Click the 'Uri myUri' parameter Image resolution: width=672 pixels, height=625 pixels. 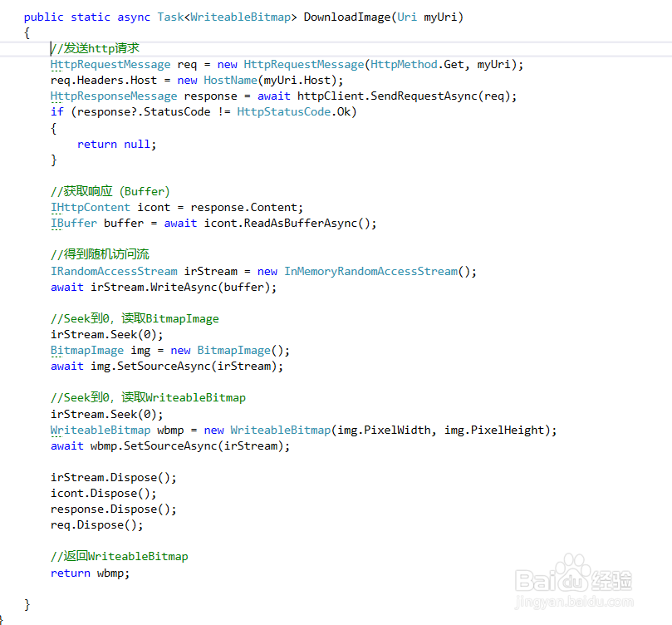427,17
